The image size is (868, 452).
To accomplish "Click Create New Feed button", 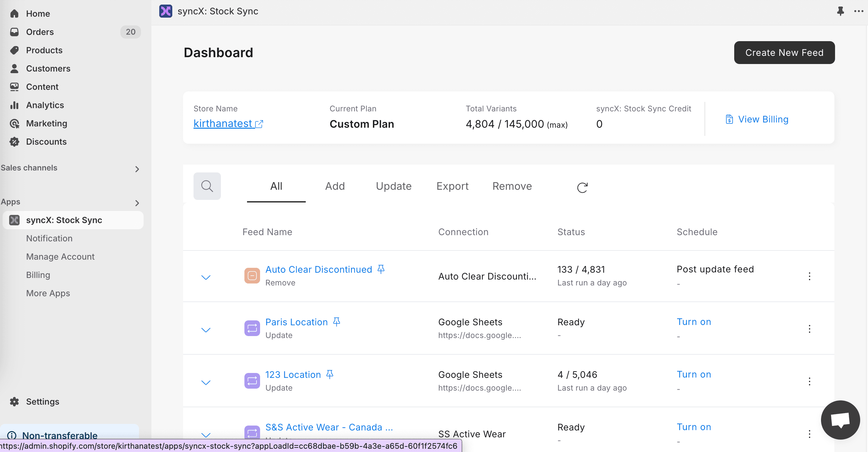I will tap(784, 53).
